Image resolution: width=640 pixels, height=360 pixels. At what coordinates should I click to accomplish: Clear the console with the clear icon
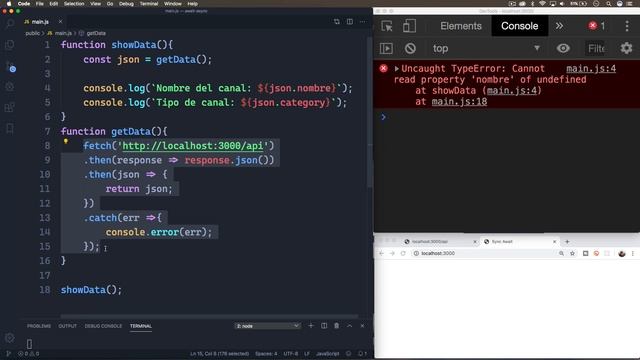click(x=410, y=48)
